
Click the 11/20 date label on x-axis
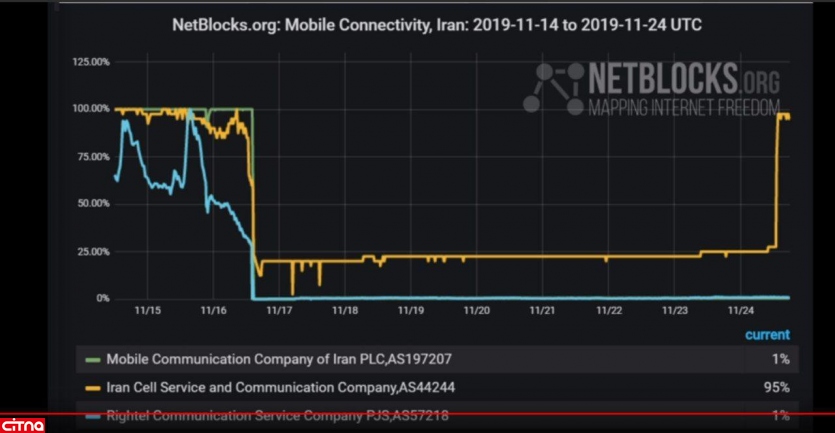pos(476,311)
